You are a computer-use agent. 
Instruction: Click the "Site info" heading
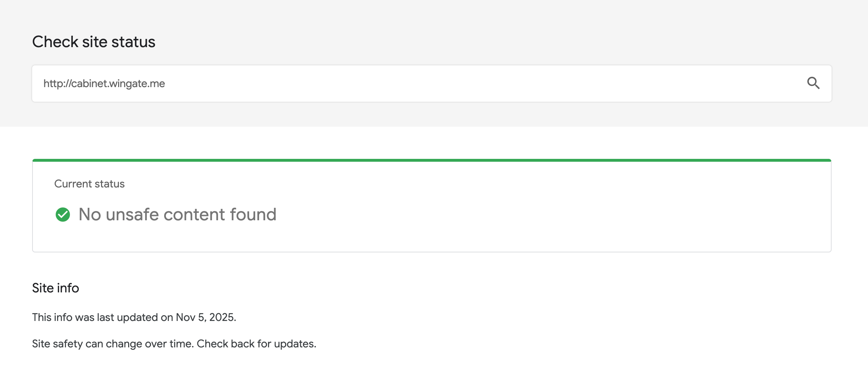click(55, 288)
